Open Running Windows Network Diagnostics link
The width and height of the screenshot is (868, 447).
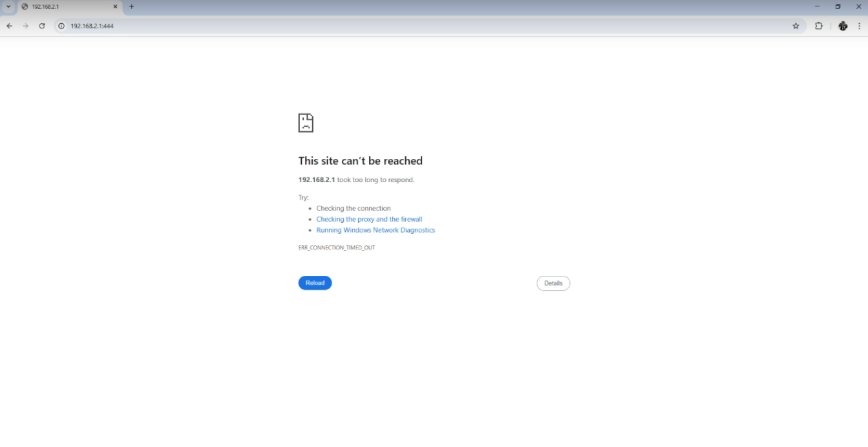376,231
